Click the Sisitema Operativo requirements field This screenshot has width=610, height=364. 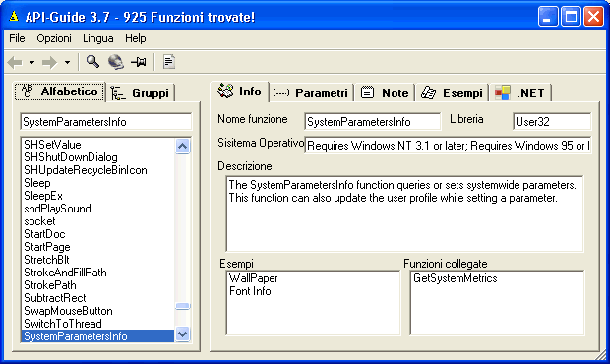[x=449, y=146]
